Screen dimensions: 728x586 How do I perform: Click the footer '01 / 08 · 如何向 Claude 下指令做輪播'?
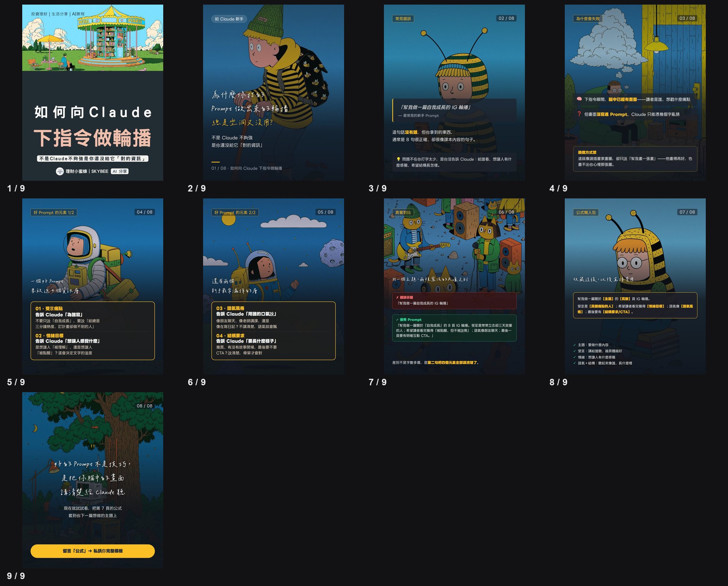point(247,168)
